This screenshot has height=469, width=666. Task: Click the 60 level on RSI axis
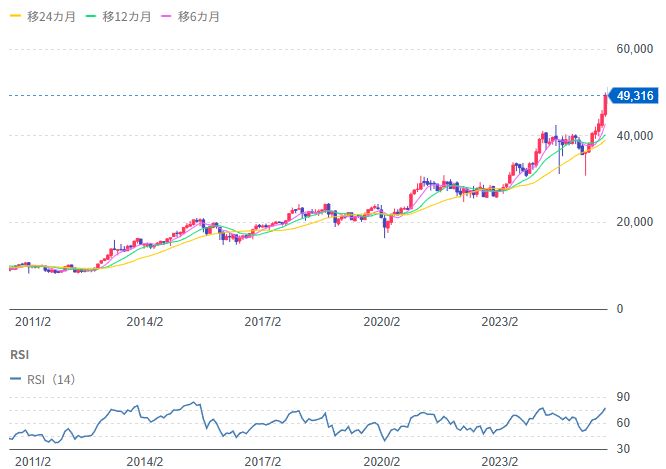pos(623,423)
